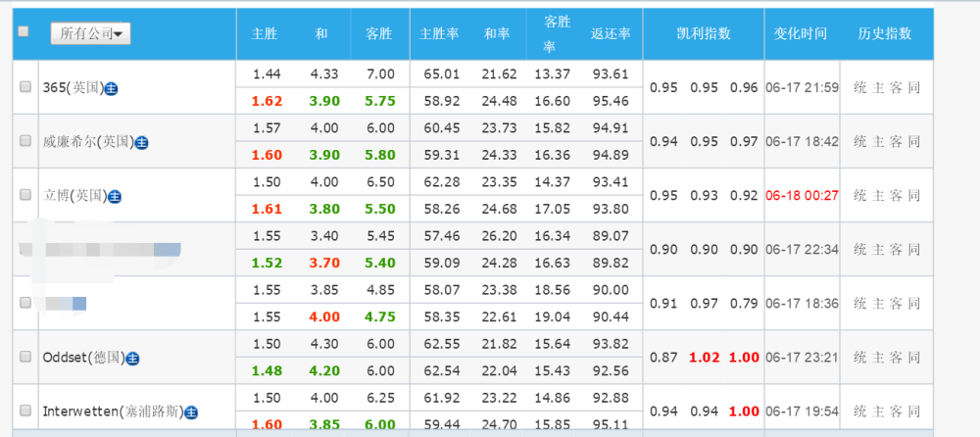Click the 主 badge beside Interwetten(塞浦路斯)
Image resolution: width=980 pixels, height=437 pixels.
point(191,413)
